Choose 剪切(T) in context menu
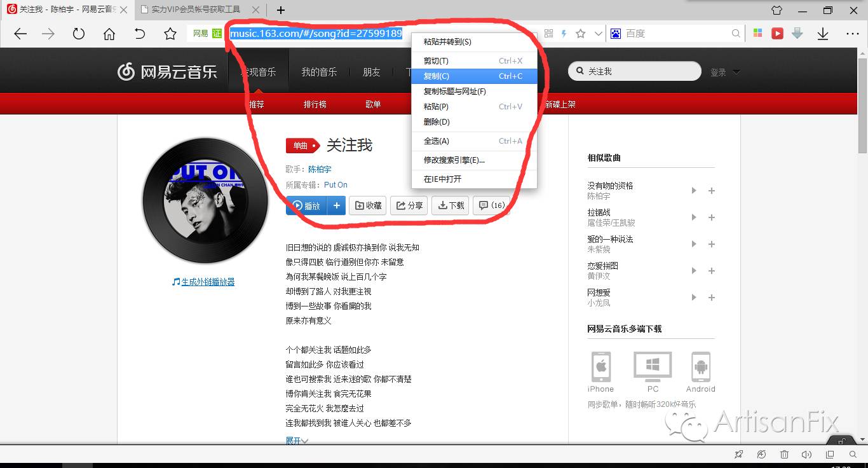868x468 pixels. pos(474,61)
